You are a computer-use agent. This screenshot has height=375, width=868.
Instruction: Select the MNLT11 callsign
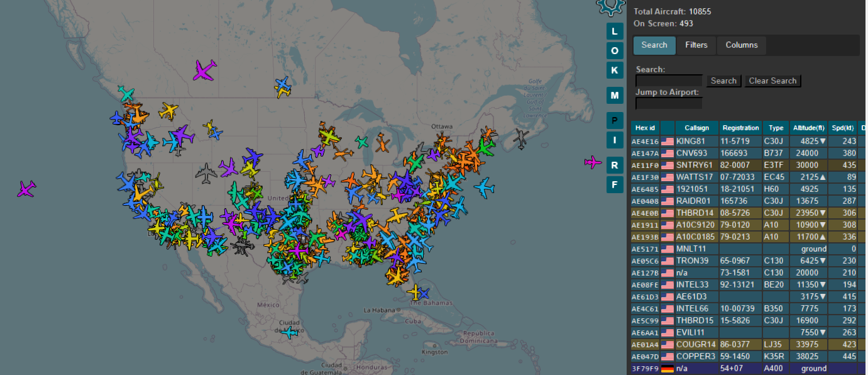click(x=691, y=249)
